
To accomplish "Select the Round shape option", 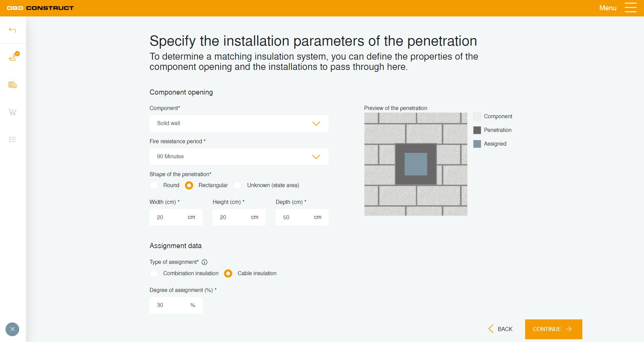I will click(154, 185).
